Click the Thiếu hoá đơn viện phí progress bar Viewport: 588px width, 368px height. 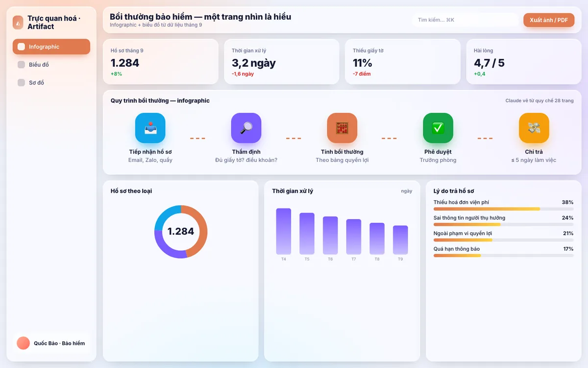tap(504, 209)
